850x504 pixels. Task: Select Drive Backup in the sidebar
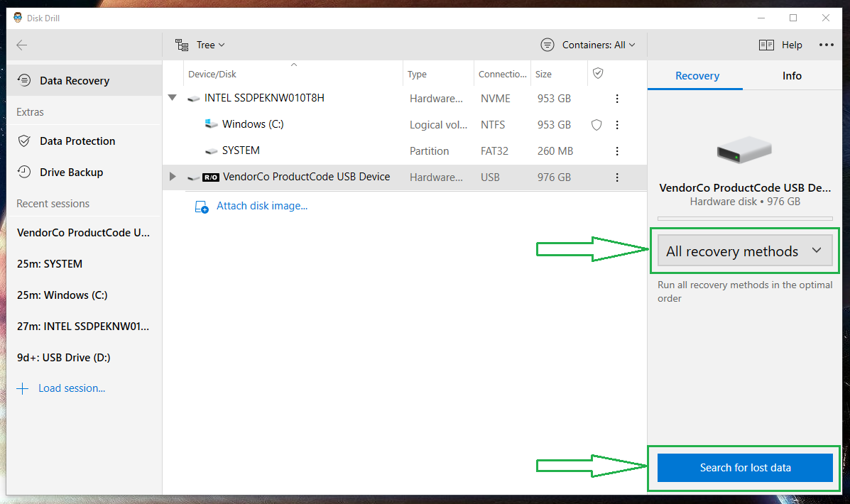[85, 172]
